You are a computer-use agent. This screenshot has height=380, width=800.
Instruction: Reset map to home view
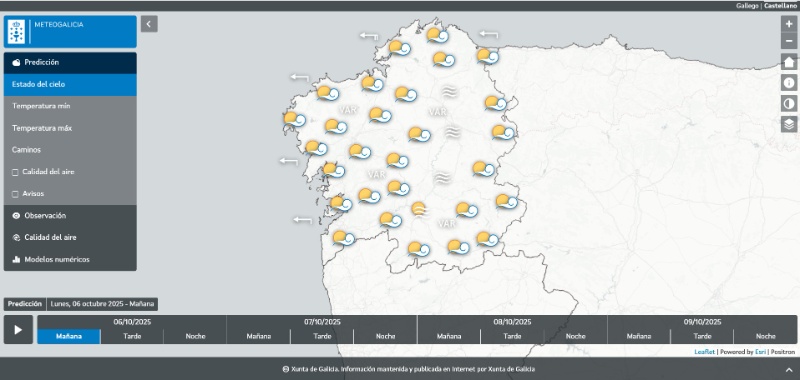click(x=789, y=62)
